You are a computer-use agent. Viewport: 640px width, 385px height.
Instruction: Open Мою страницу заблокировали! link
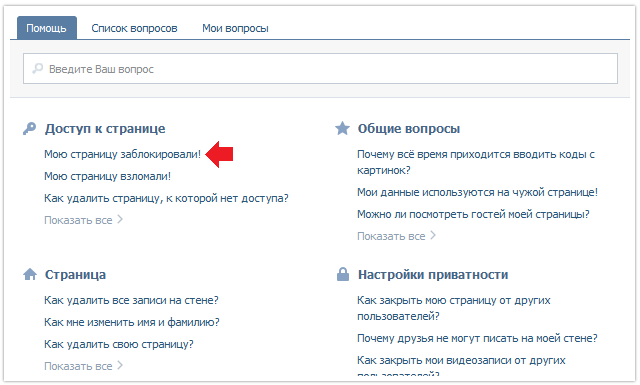coord(122,154)
